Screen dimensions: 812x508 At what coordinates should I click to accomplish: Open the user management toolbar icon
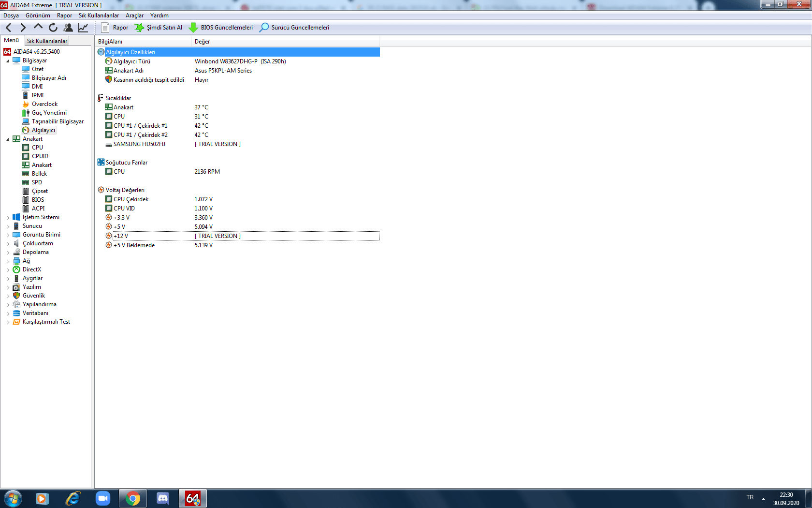[x=69, y=28]
